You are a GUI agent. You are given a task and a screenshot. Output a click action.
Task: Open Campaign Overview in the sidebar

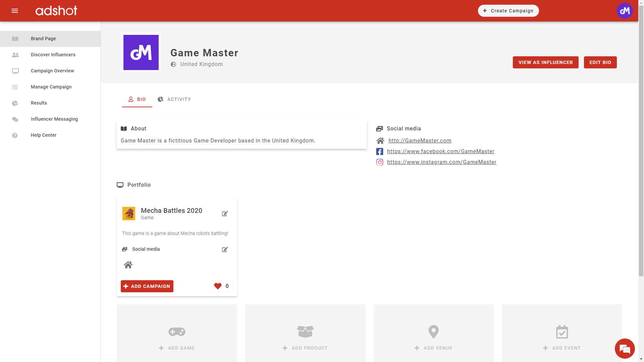(x=50, y=71)
